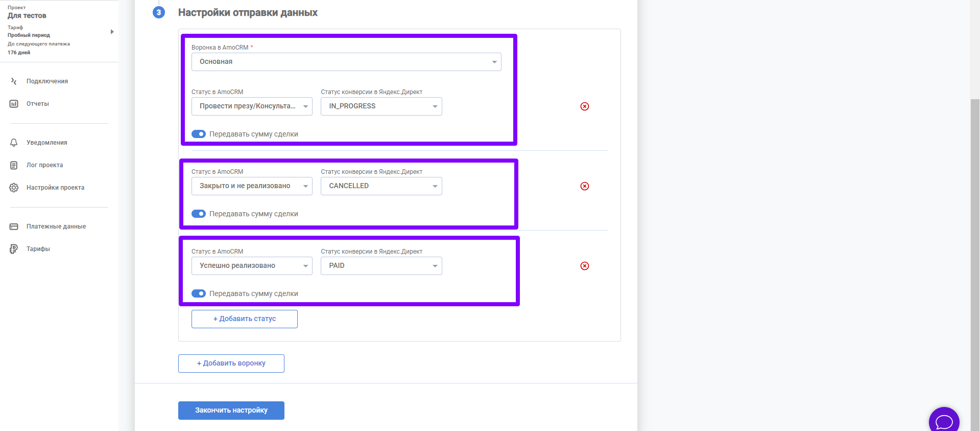Open the Уведомления menu item
980x431 pixels.
click(47, 143)
